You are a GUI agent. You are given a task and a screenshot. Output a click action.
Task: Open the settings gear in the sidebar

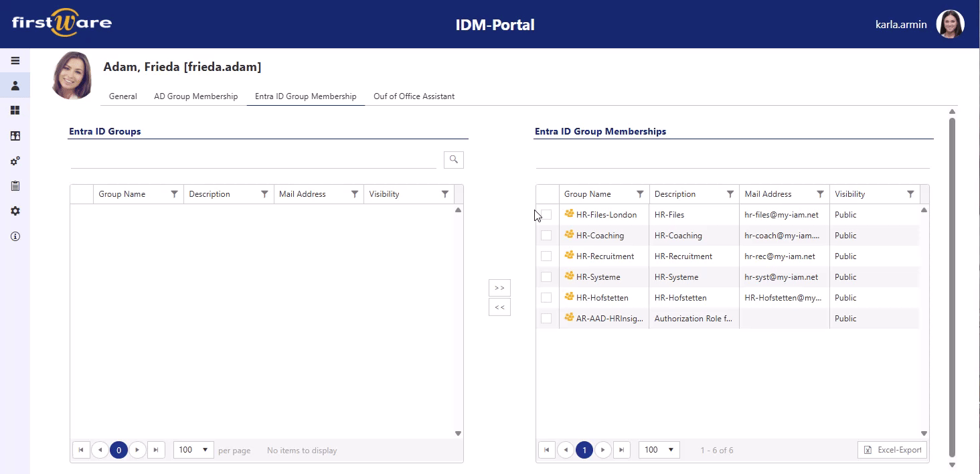coord(15,211)
